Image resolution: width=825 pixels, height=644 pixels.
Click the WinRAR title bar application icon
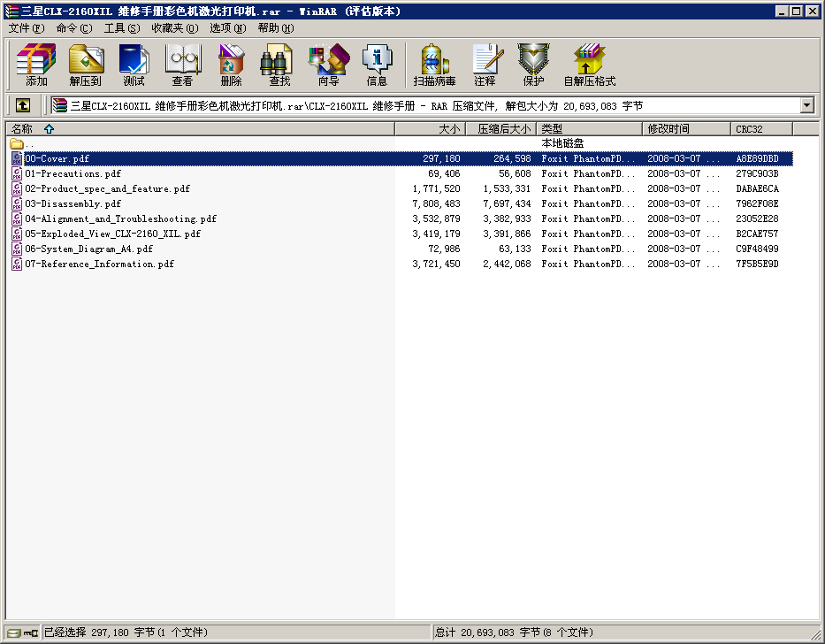tap(11, 11)
